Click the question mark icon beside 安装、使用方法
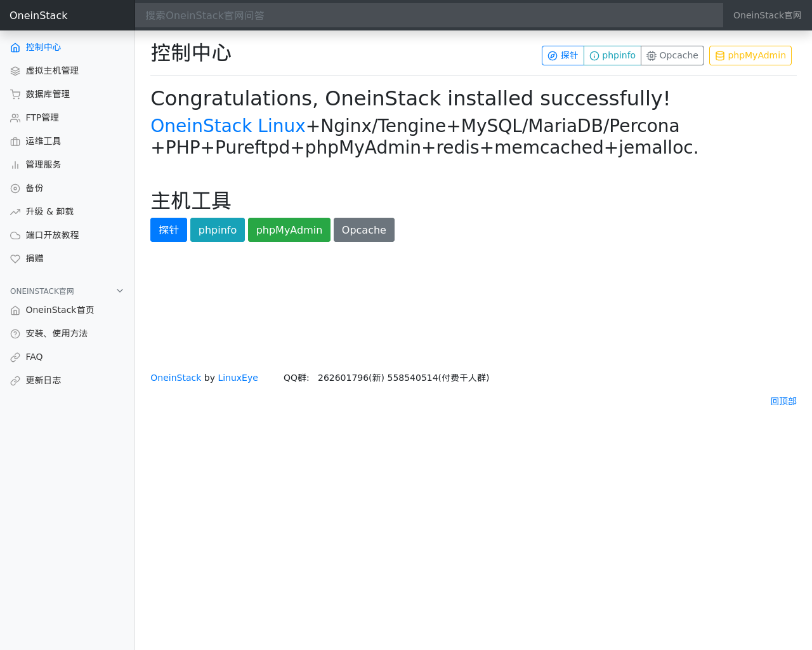The image size is (812, 650). pos(15,334)
